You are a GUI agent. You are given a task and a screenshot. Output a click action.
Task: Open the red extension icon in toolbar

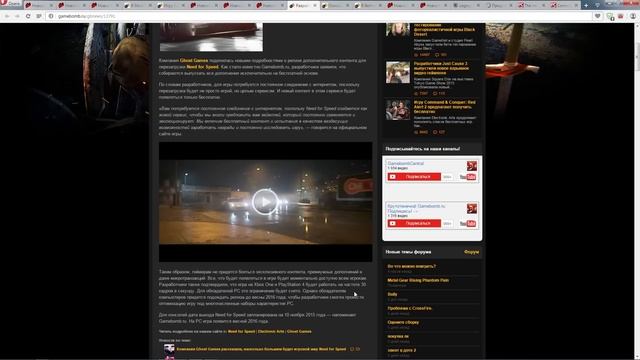tap(621, 16)
